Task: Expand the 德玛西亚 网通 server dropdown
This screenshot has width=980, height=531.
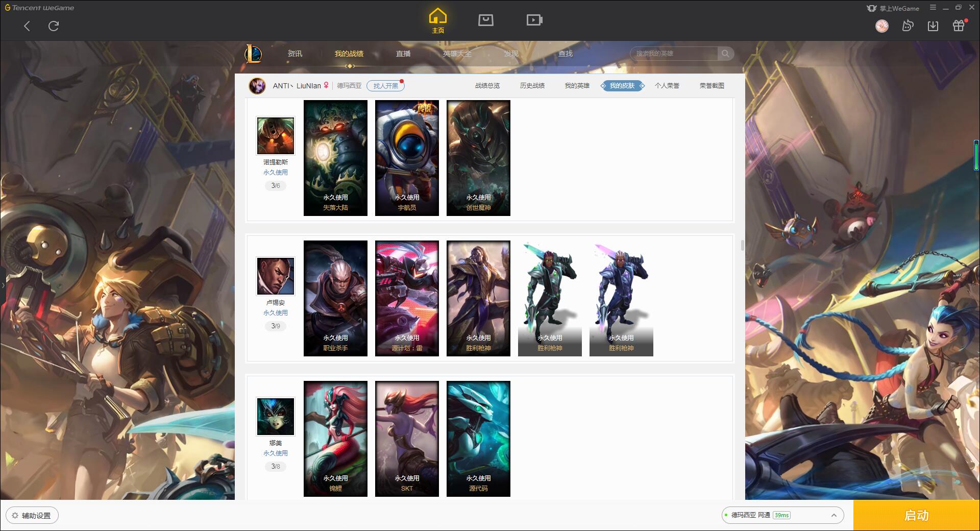Action: click(x=782, y=515)
